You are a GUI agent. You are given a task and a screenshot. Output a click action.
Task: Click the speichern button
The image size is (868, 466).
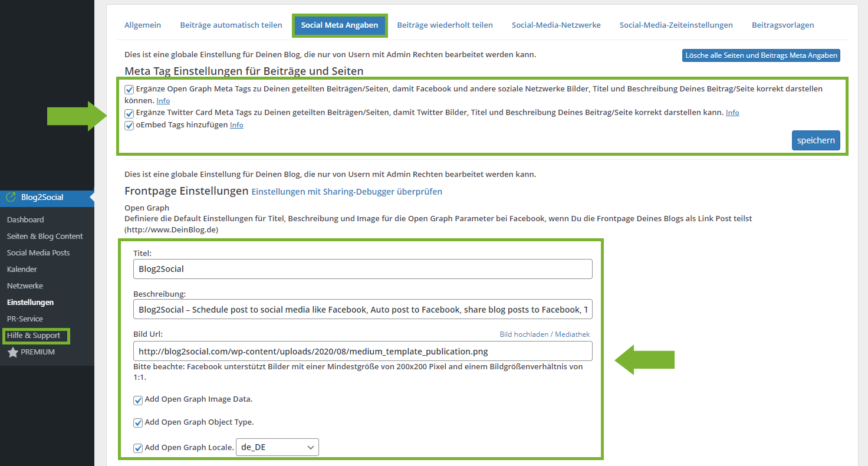(816, 140)
